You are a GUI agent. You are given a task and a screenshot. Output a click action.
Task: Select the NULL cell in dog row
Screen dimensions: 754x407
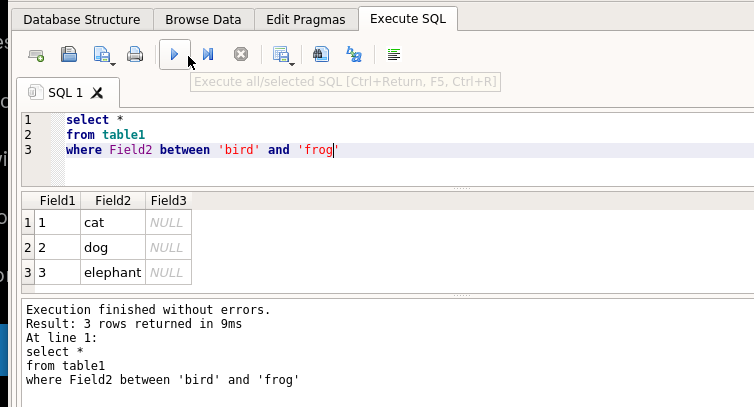168,247
